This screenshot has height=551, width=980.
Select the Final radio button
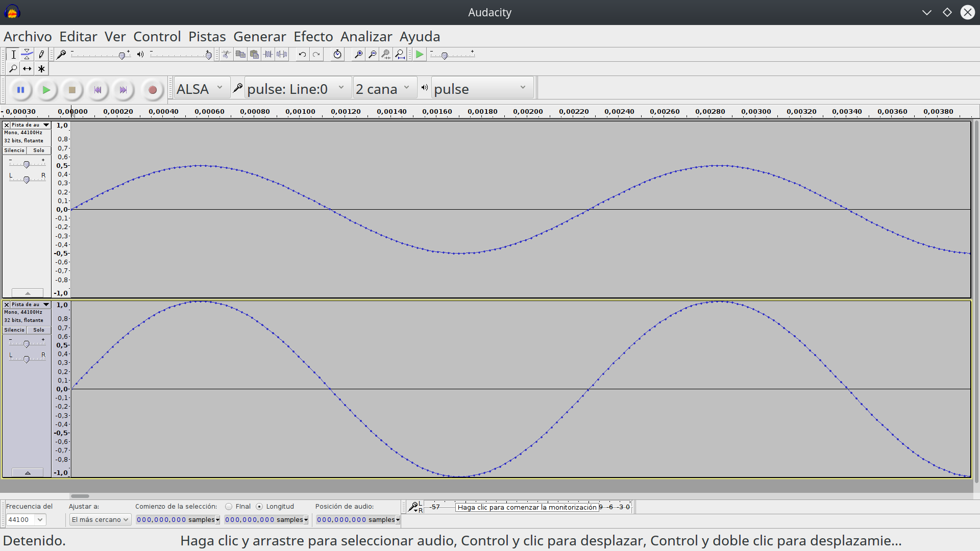229,507
